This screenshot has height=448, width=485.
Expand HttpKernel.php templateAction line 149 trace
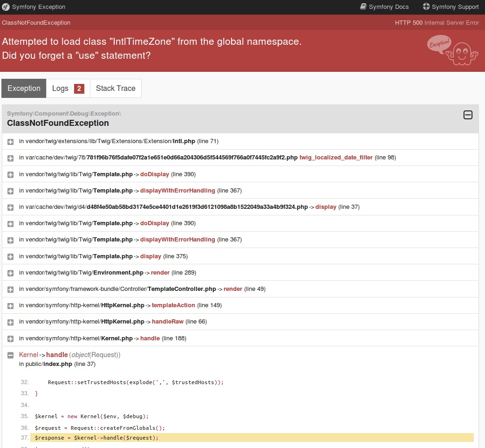(x=11, y=306)
